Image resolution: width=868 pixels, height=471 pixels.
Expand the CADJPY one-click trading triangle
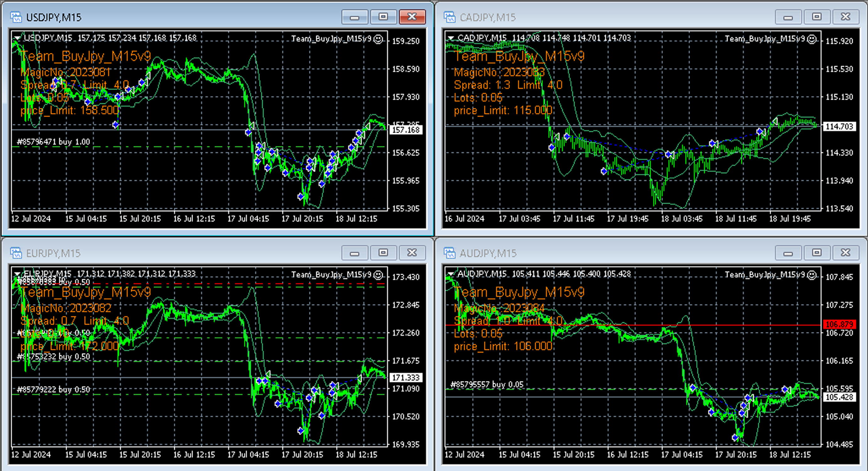[451, 38]
